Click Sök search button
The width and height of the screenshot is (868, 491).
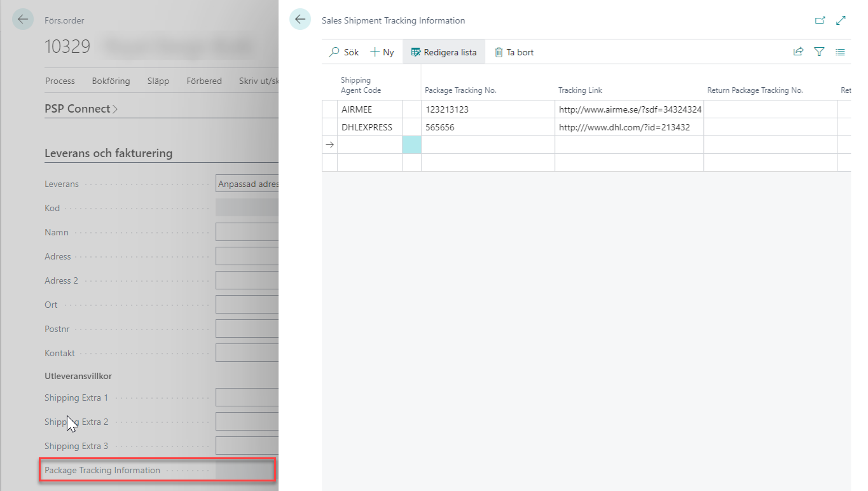coord(344,52)
